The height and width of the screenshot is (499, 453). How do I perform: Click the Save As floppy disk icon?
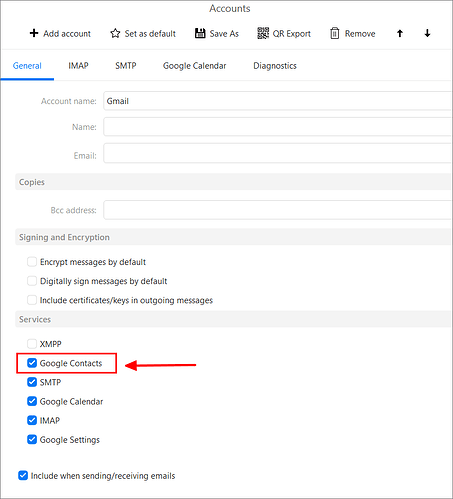pos(200,33)
